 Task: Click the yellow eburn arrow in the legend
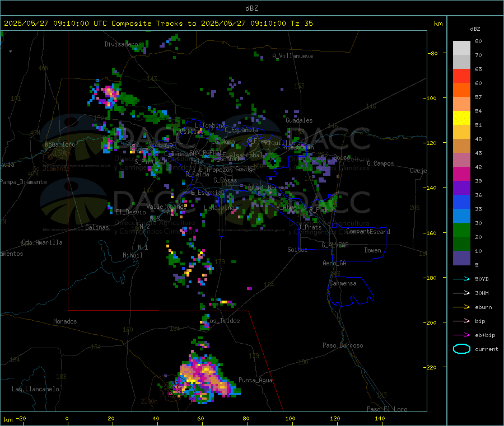pyautogui.click(x=461, y=307)
